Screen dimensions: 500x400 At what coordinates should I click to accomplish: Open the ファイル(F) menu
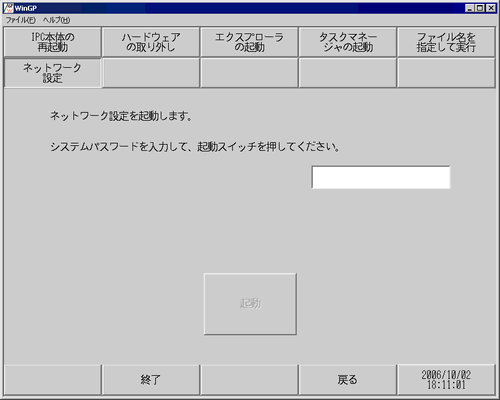coord(21,20)
